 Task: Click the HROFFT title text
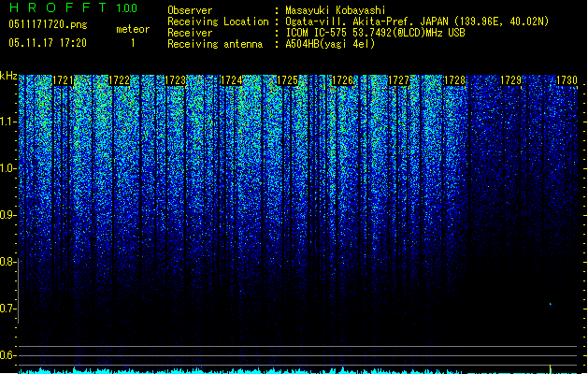58,7
